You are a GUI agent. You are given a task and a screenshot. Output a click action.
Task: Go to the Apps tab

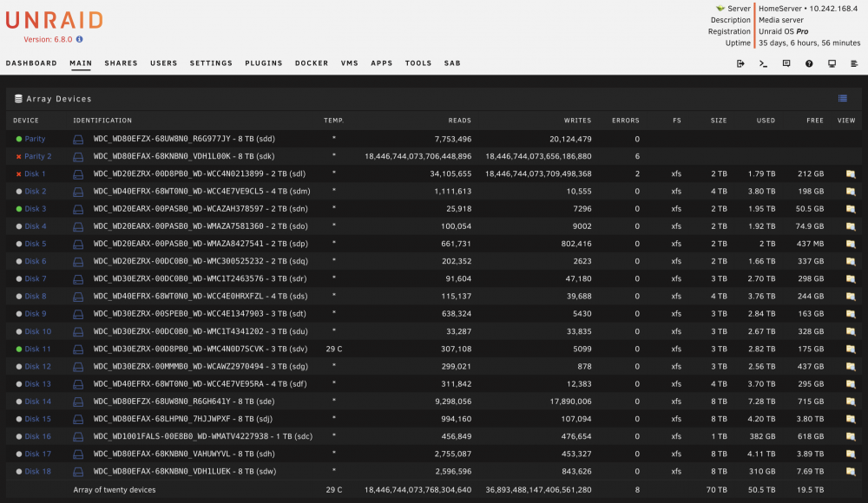click(x=381, y=63)
